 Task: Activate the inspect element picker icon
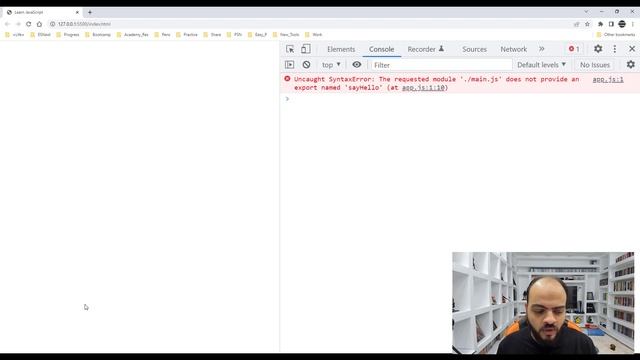pyautogui.click(x=290, y=49)
